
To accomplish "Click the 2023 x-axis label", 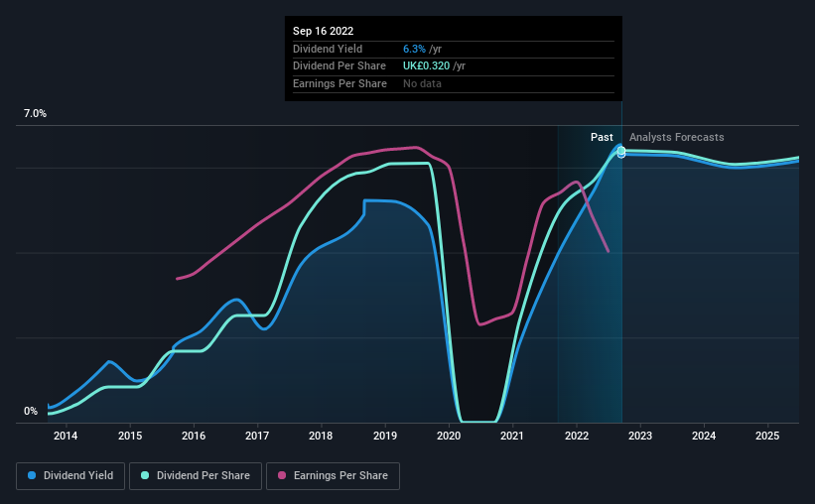I will pos(640,436).
